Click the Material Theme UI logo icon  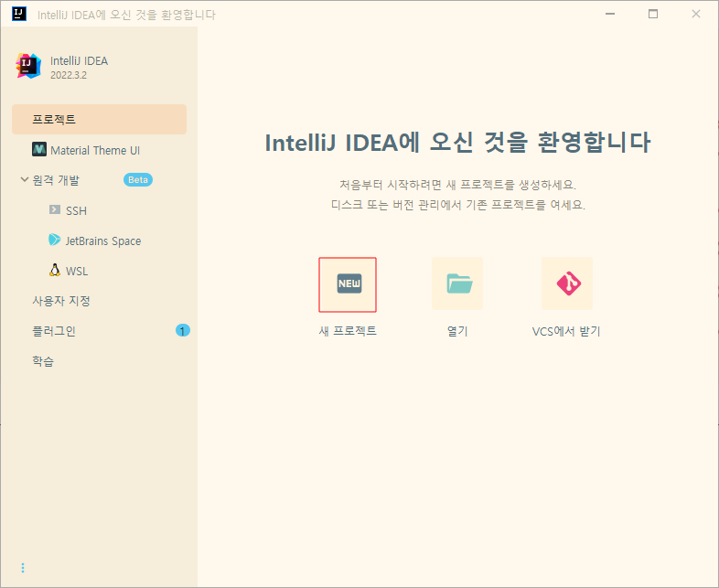[x=39, y=149]
